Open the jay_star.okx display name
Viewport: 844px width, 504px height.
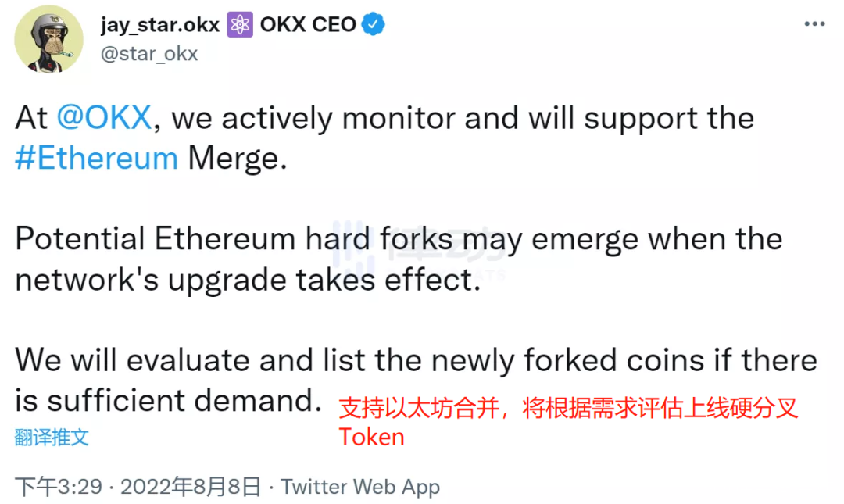[159, 24]
